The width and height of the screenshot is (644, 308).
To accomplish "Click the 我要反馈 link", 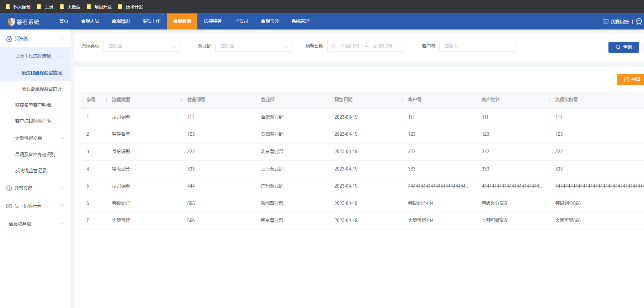I will pyautogui.click(x=619, y=22).
